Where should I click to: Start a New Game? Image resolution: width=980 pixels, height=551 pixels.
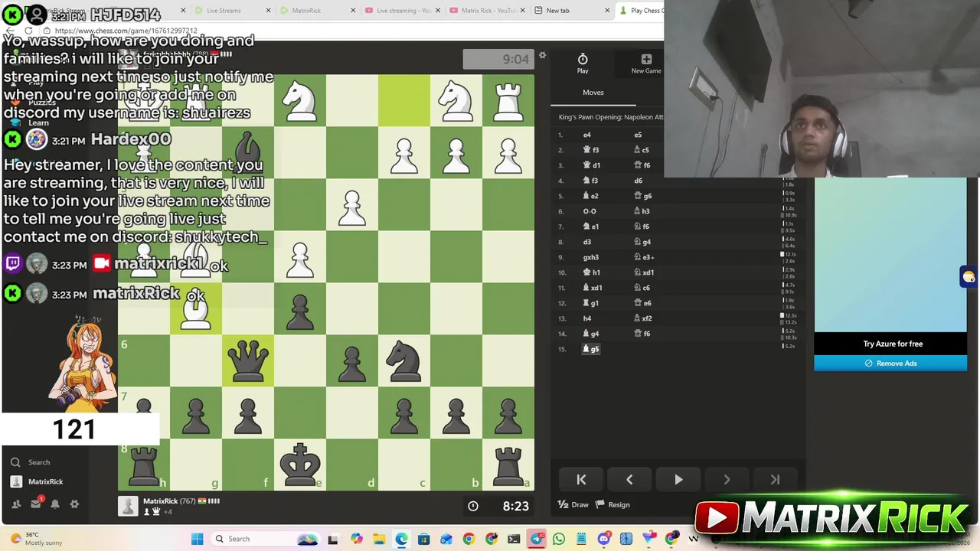pyautogui.click(x=646, y=64)
